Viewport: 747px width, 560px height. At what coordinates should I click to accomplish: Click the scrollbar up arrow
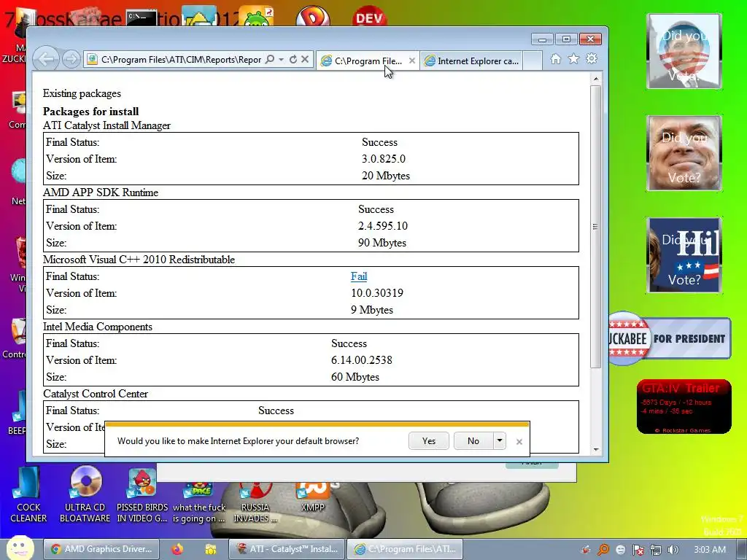(595, 79)
